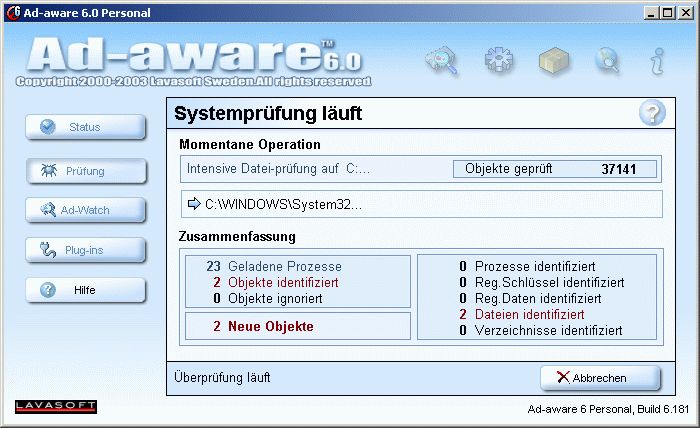Screen dimensions: 700x428
Task: Click the 'Systemprüfung läuft' heading
Action: point(268,113)
